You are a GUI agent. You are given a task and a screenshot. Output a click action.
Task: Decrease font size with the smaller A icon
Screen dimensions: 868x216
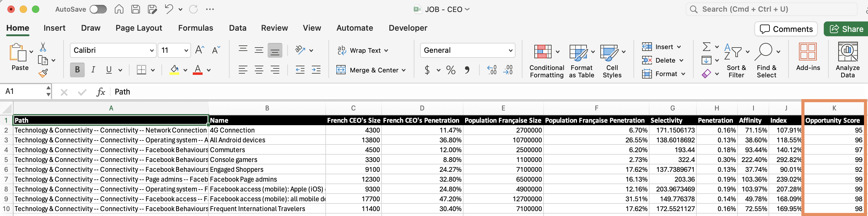point(216,50)
